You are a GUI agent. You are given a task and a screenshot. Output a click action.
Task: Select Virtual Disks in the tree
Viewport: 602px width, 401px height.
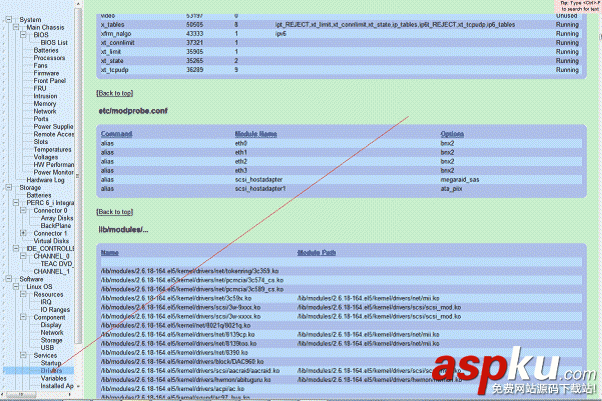51,241
